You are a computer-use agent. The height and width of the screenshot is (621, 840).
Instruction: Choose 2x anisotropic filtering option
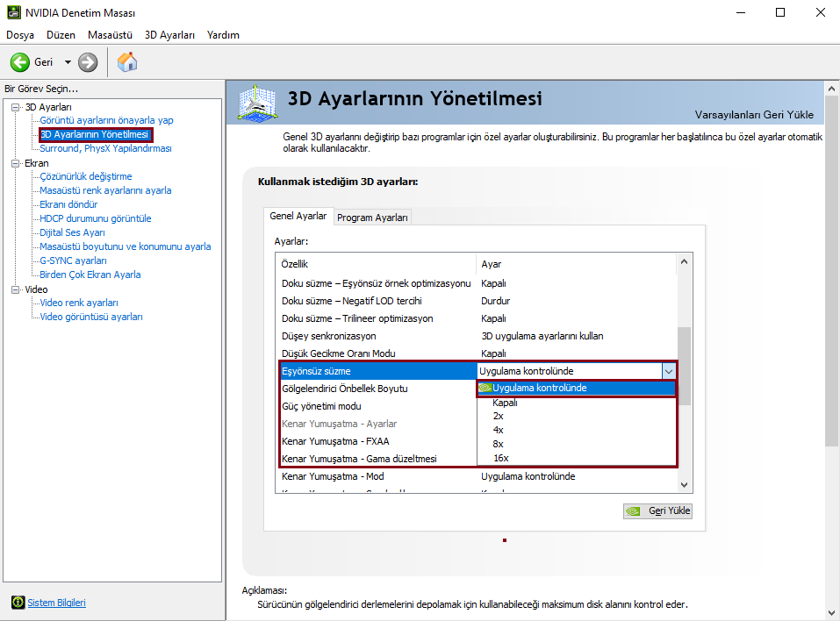coord(577,416)
